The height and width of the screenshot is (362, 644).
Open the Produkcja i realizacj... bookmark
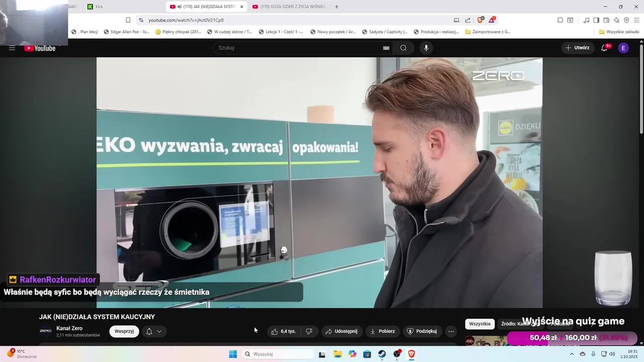[x=437, y=32]
